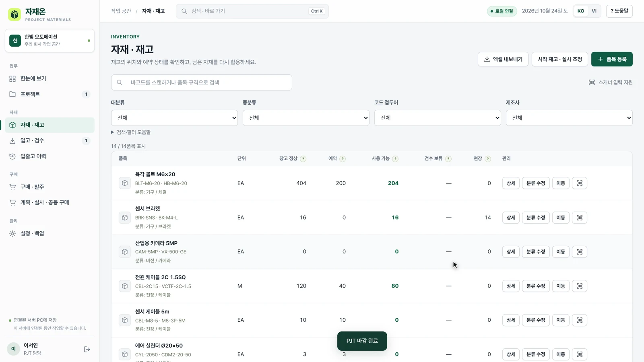
Task: Open the 중분류 dropdown
Action: tap(306, 118)
